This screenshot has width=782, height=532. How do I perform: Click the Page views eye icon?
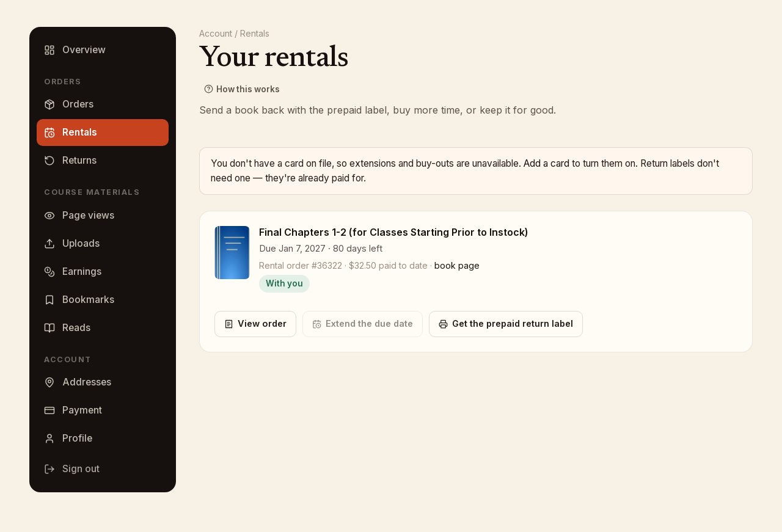49,216
